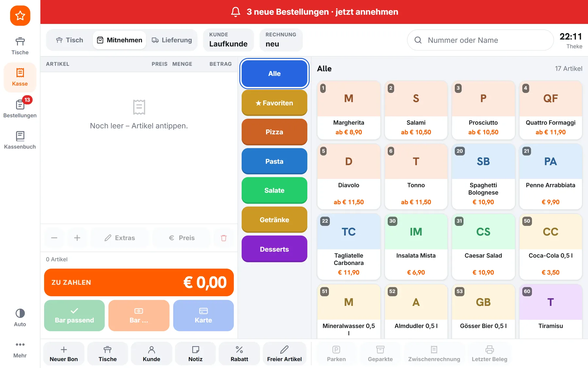Screen dimensions: 588x368
Task: Decrease quantity with the minus button
Action: click(x=54, y=238)
